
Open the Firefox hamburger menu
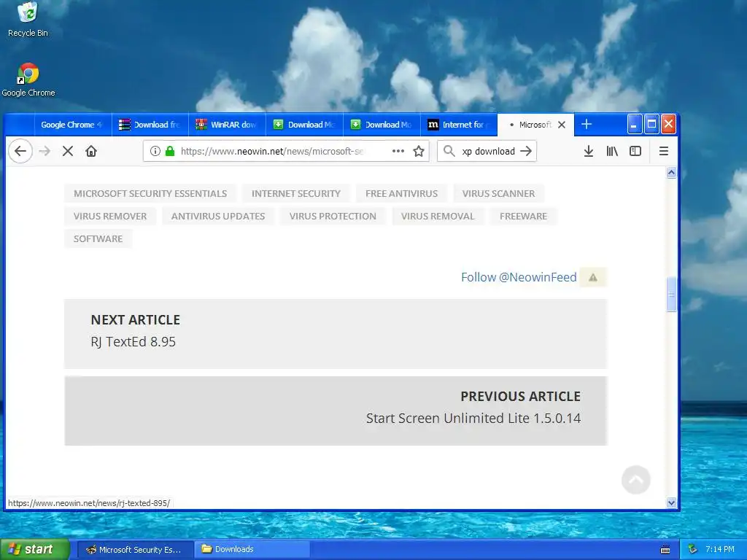point(664,151)
